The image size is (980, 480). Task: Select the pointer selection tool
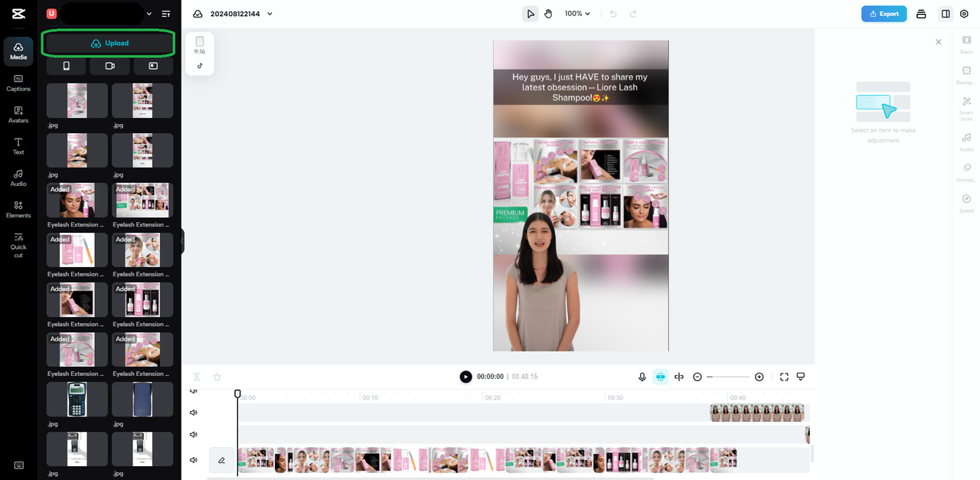530,14
